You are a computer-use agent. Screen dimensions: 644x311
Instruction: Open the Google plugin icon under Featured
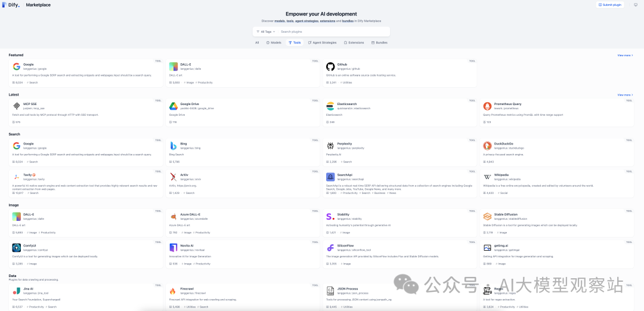coord(17,67)
